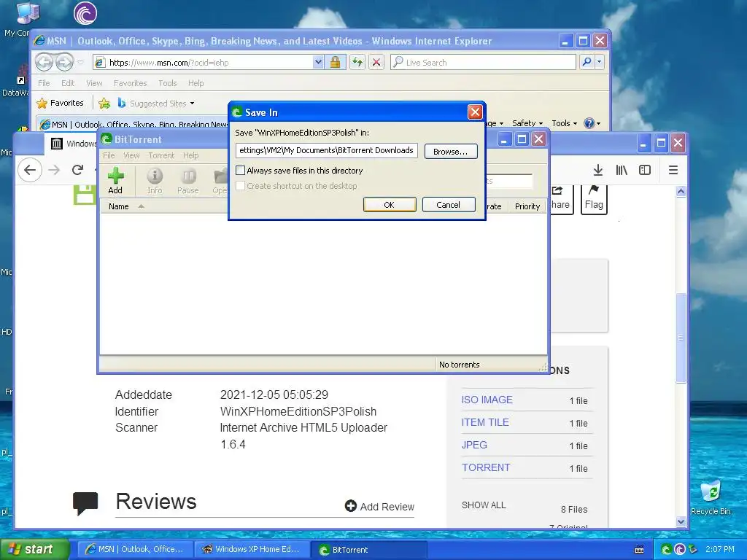Click the system tray clock showing 2:07 PM
Screen dimensions: 747x560
pos(720,549)
